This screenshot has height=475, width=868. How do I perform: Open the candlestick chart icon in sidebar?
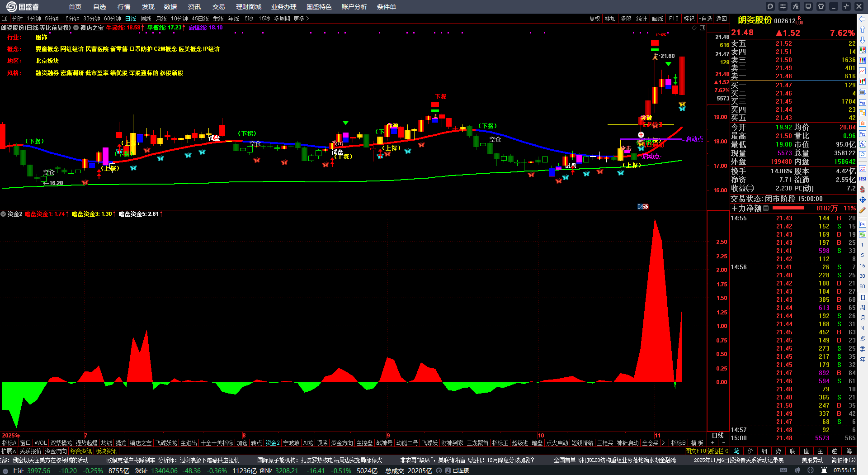click(863, 81)
